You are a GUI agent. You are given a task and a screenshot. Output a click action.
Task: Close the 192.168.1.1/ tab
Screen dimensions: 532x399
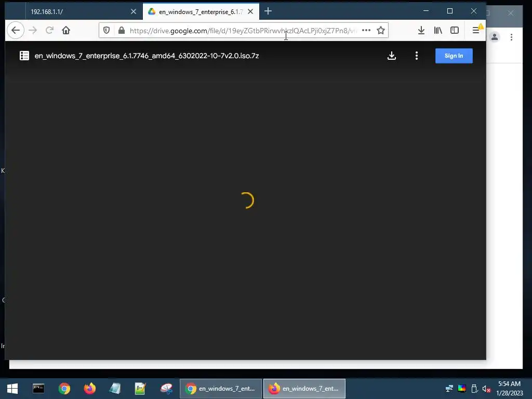coord(134,11)
